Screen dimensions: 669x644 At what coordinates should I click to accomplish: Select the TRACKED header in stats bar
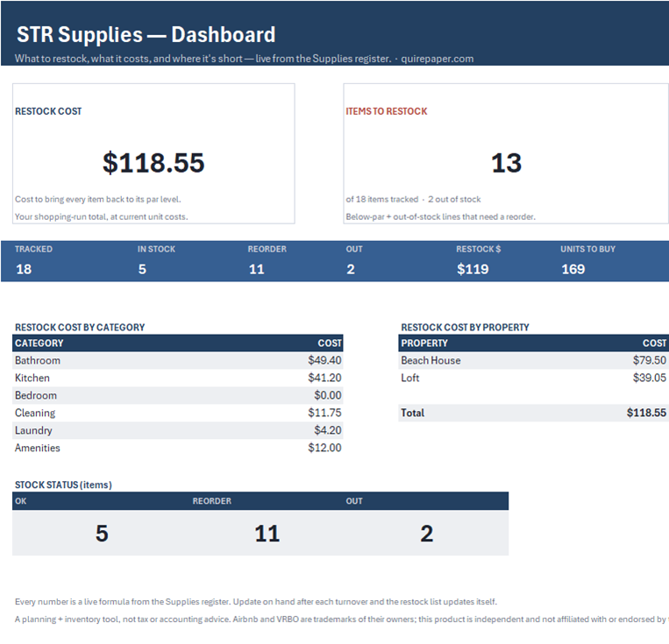pos(33,249)
